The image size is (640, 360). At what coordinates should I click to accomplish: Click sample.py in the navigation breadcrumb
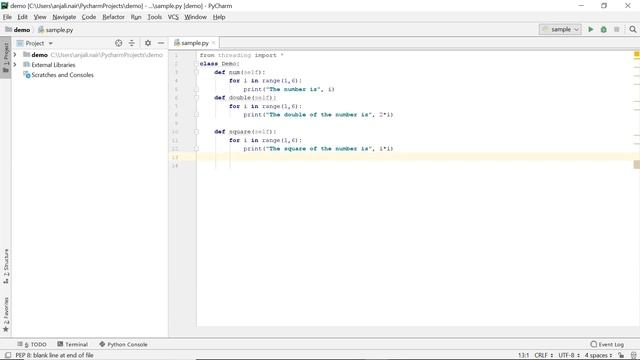pyautogui.click(x=56, y=30)
